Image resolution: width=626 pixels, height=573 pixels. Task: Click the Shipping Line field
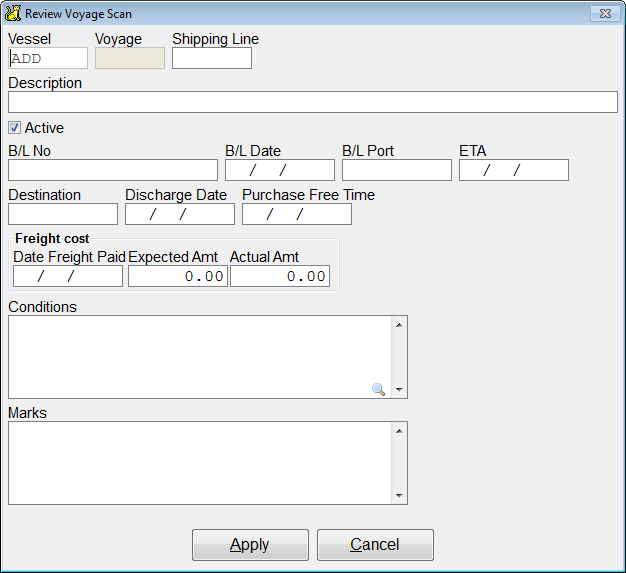(212, 58)
